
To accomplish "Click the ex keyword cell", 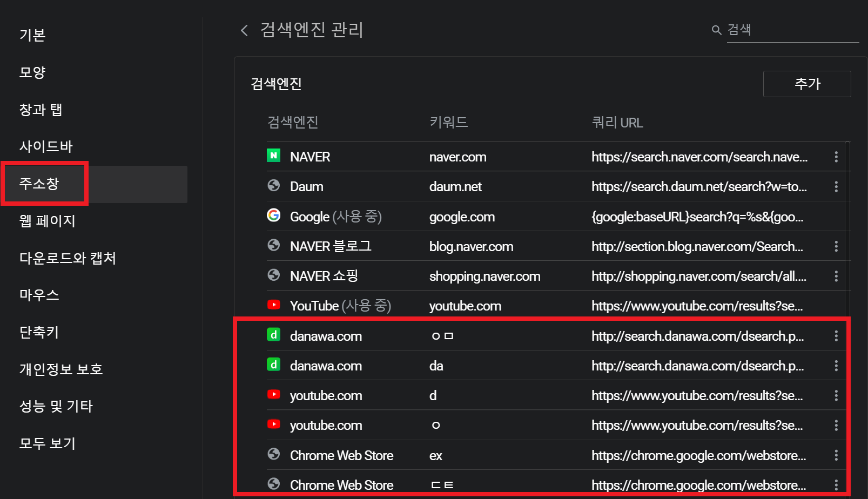I will [x=436, y=456].
